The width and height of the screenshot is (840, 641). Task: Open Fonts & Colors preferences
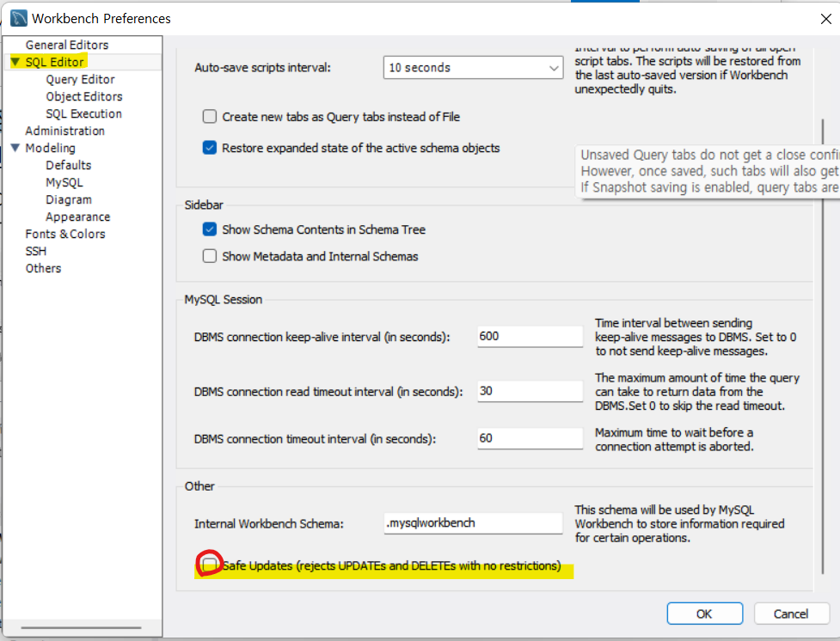(x=65, y=234)
